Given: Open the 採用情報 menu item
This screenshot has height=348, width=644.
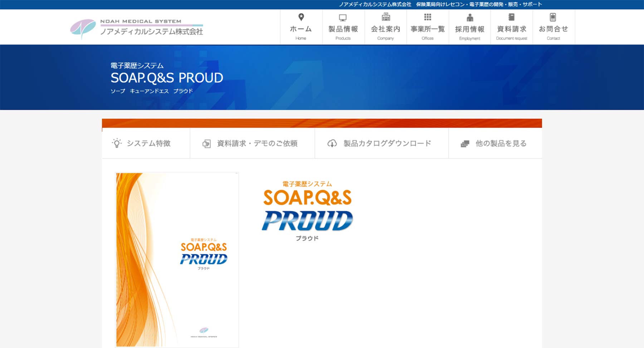Looking at the screenshot, I should (x=470, y=27).
